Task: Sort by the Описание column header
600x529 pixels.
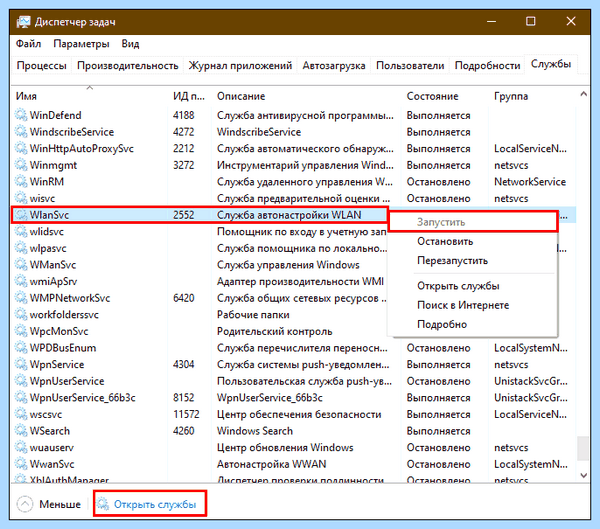Action: (306, 96)
